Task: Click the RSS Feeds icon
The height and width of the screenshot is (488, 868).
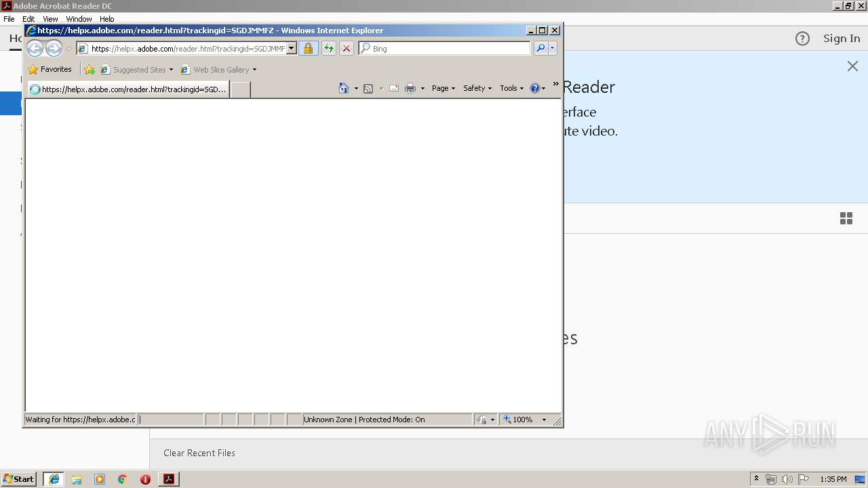Action: click(x=368, y=88)
